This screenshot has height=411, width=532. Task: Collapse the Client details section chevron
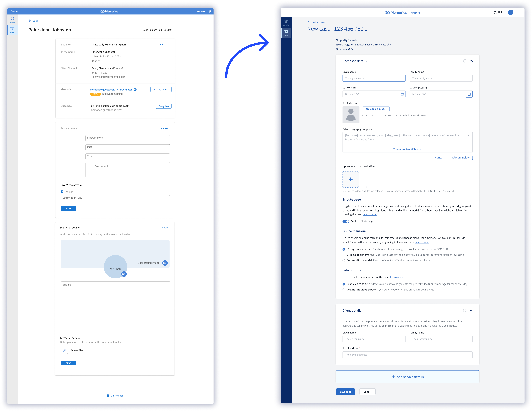pos(471,311)
